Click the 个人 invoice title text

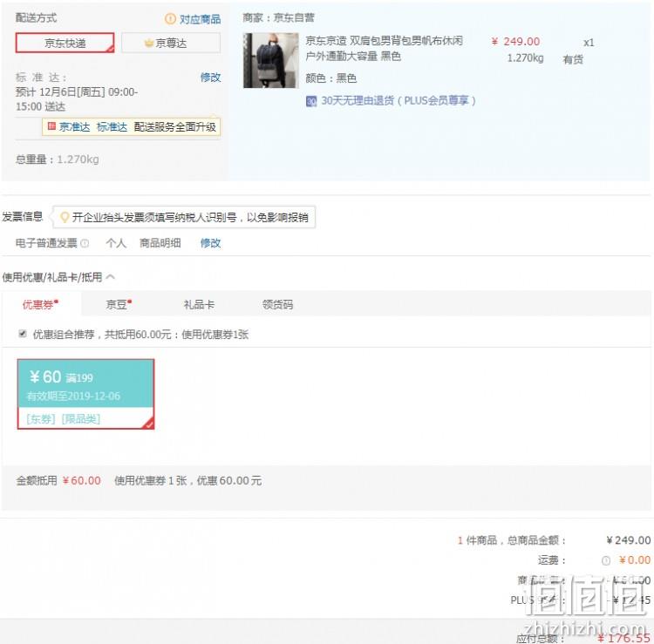(x=116, y=243)
